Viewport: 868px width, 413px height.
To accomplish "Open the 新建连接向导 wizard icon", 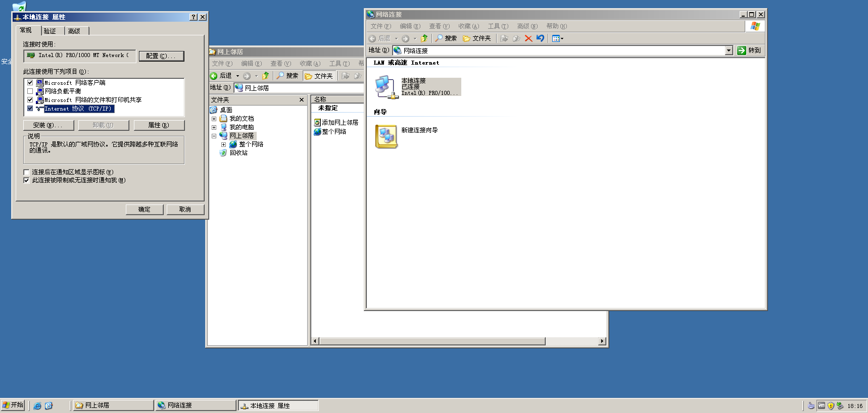I will pyautogui.click(x=387, y=136).
